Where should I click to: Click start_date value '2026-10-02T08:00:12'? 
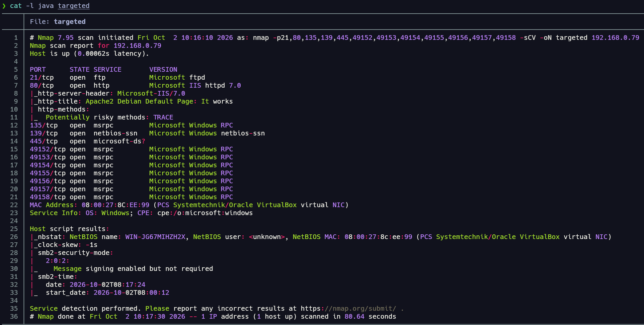(131, 292)
